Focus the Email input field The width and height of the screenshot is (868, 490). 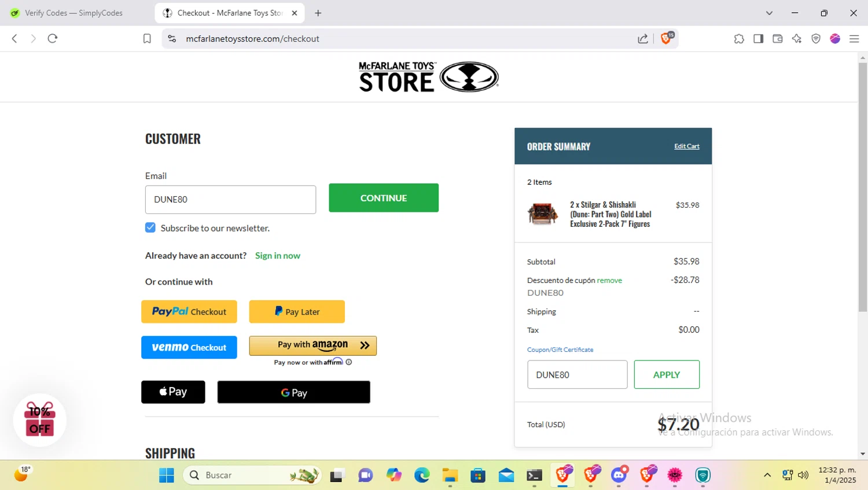[x=230, y=200]
